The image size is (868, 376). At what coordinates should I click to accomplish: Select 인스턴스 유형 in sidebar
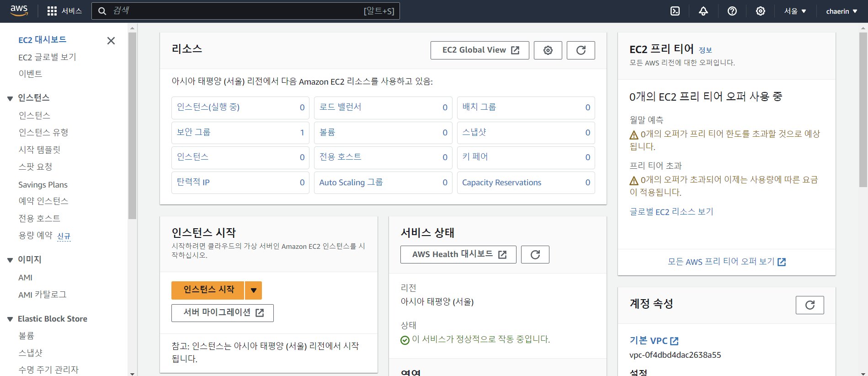click(43, 132)
